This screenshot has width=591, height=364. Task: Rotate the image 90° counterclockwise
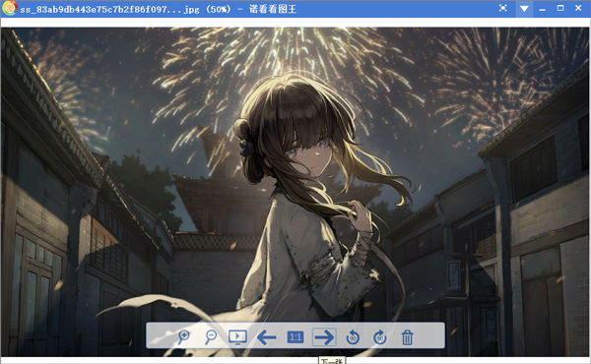coord(353,337)
